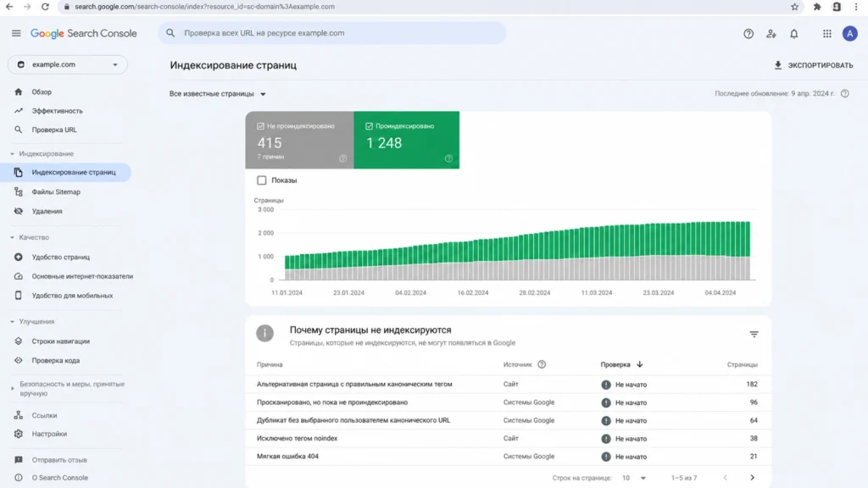The height and width of the screenshot is (488, 868).
Task: Open the example.com property selector
Action: click(x=68, y=64)
